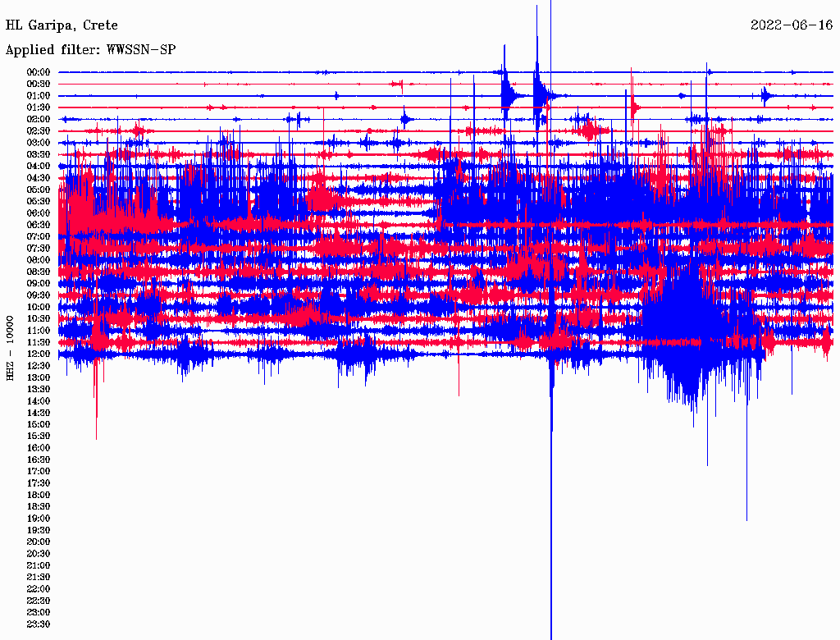
Task: Click the 00:00 time label
Action: point(39,72)
